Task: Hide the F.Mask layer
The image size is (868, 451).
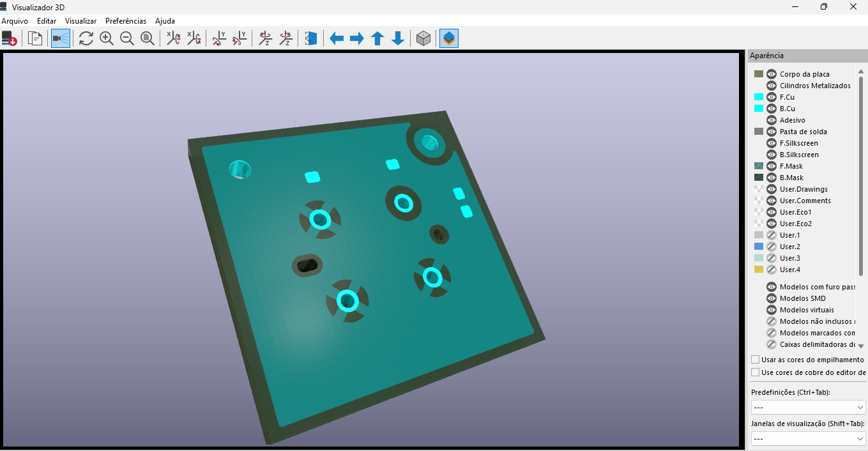Action: (772, 166)
